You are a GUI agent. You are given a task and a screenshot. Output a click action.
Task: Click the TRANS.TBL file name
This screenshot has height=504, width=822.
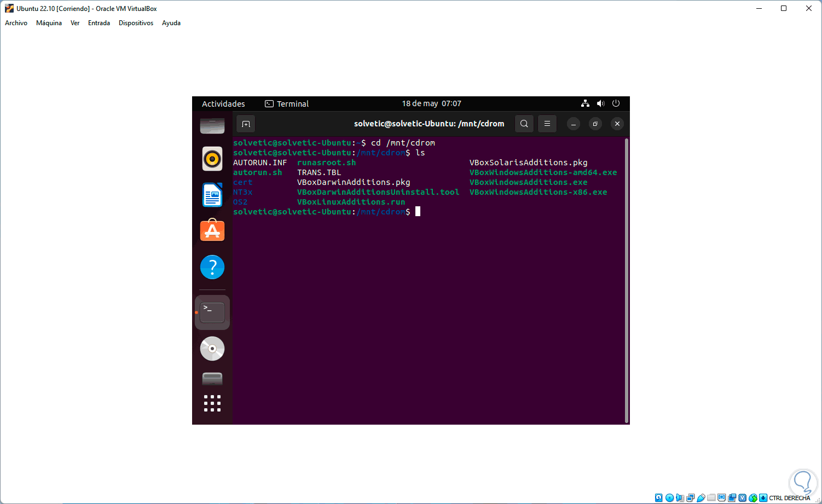[319, 172]
